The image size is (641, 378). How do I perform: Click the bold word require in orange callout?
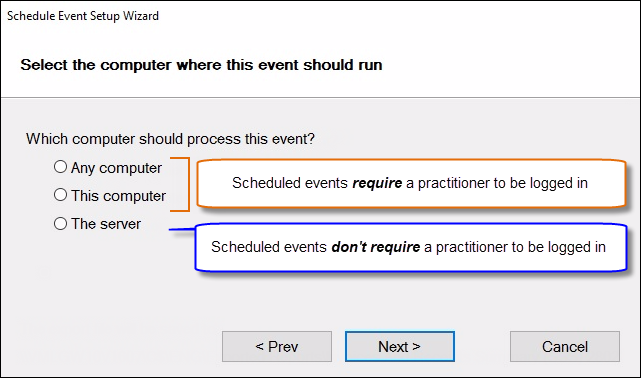pos(377,183)
